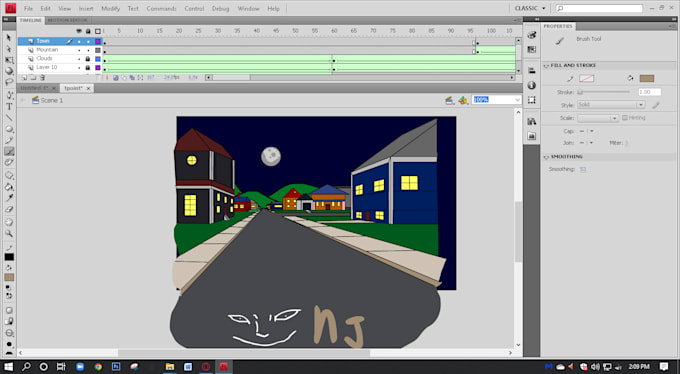Select the 3D Rotation tool
680x374 pixels.
9,71
